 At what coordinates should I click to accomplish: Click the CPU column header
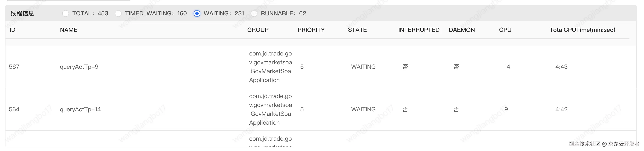505,30
